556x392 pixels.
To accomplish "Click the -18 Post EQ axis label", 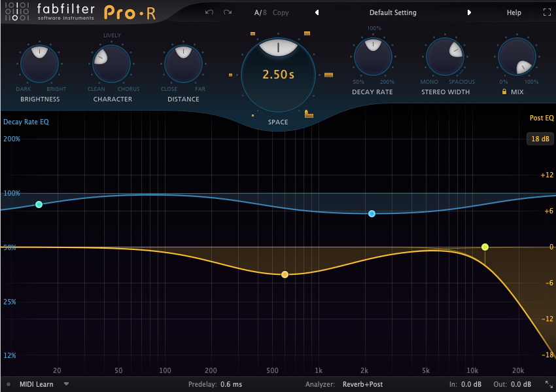I will (x=547, y=355).
